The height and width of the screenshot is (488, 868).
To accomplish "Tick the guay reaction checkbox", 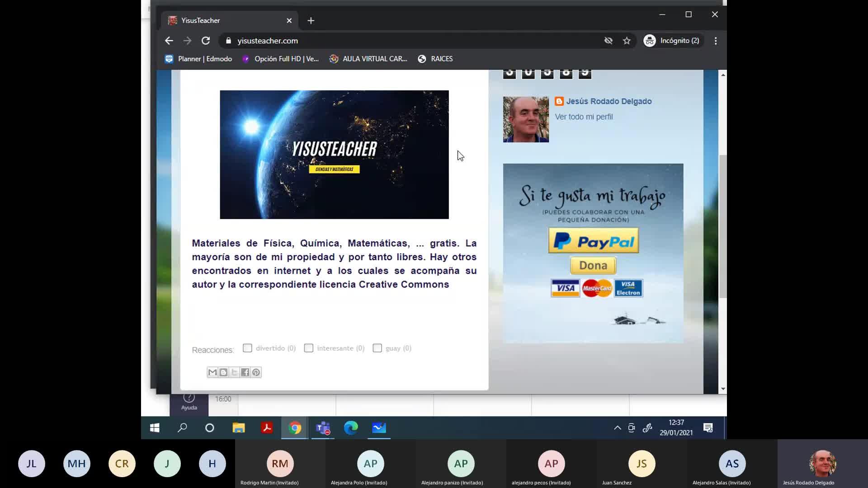I will click(377, 348).
